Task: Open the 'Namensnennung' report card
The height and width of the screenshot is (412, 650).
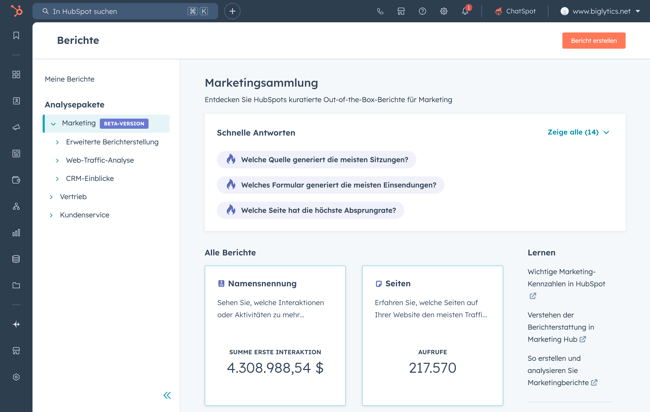Action: (275, 335)
